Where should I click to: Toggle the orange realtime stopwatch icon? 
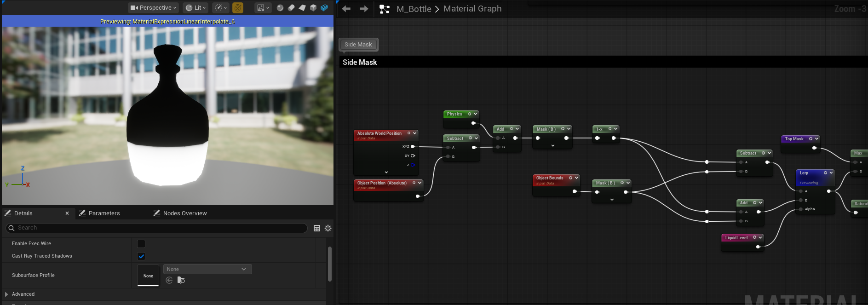pos(238,8)
